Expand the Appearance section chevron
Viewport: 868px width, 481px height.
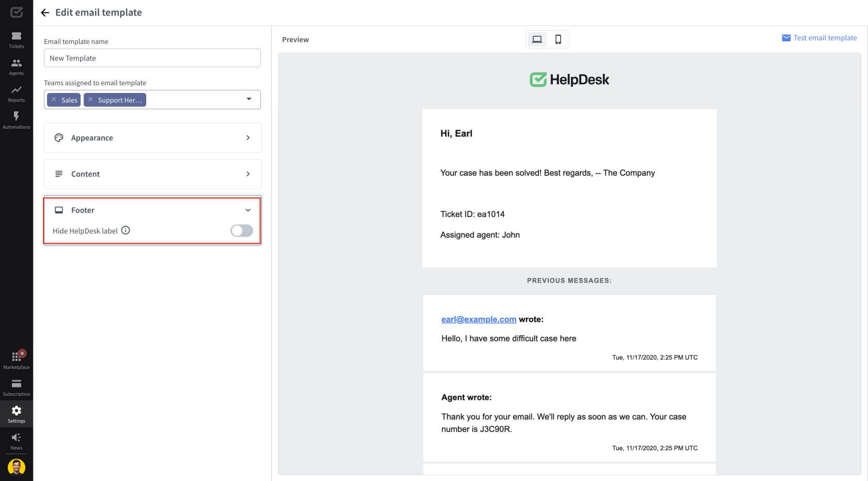click(248, 137)
